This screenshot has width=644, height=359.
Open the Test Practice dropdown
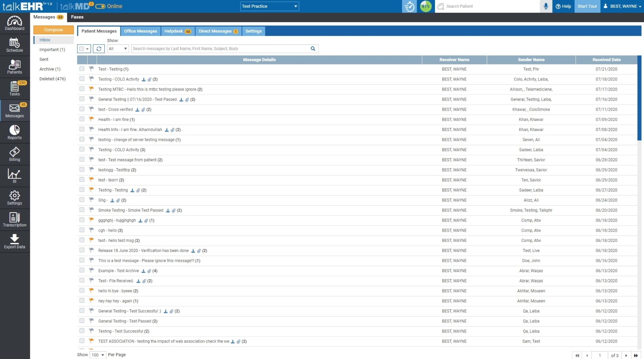click(269, 6)
